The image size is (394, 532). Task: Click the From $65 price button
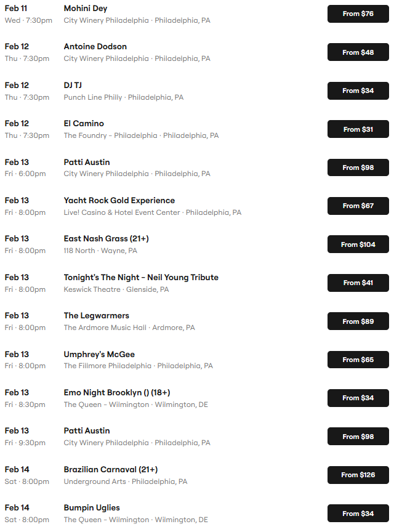pyautogui.click(x=358, y=360)
